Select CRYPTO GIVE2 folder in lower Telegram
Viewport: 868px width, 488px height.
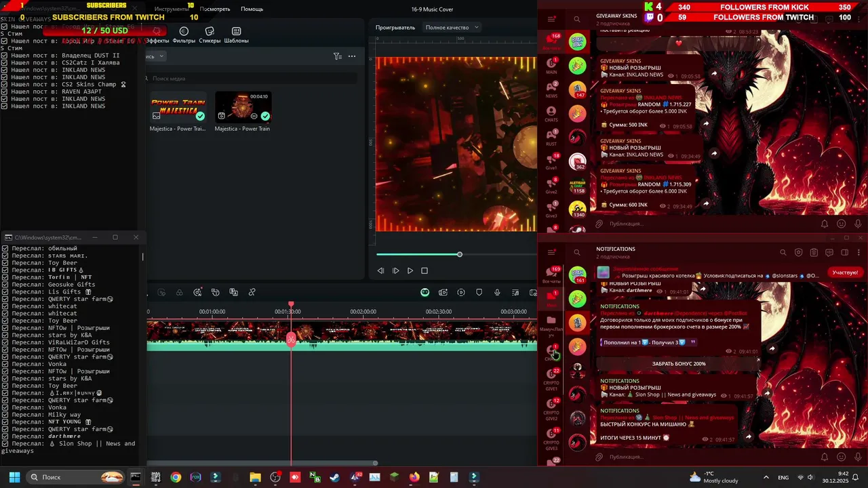tap(551, 409)
